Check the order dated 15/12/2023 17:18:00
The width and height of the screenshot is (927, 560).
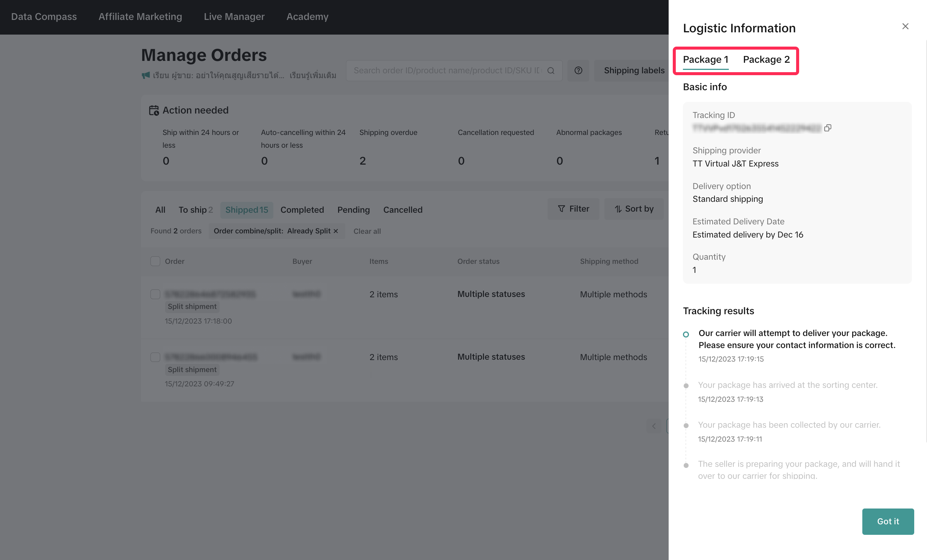tap(155, 294)
